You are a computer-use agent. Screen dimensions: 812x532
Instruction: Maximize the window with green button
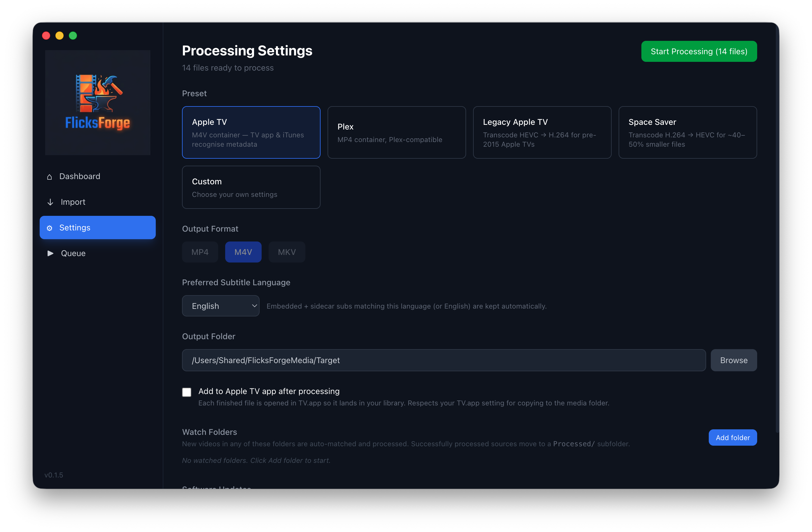pyautogui.click(x=73, y=36)
